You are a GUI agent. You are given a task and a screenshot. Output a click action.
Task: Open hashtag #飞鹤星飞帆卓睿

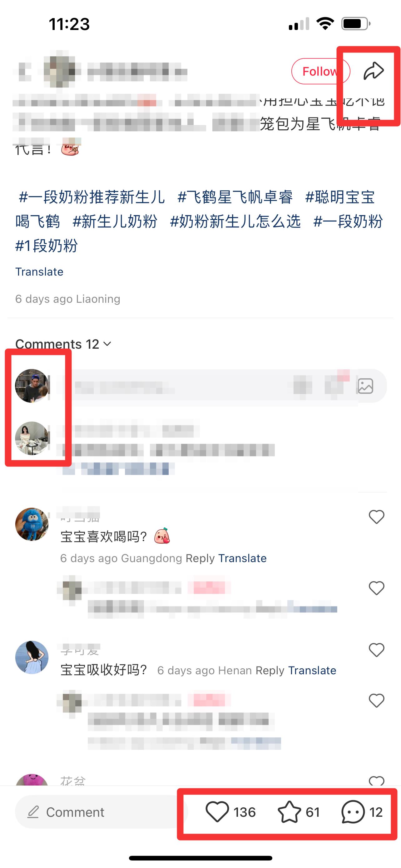coord(235,197)
